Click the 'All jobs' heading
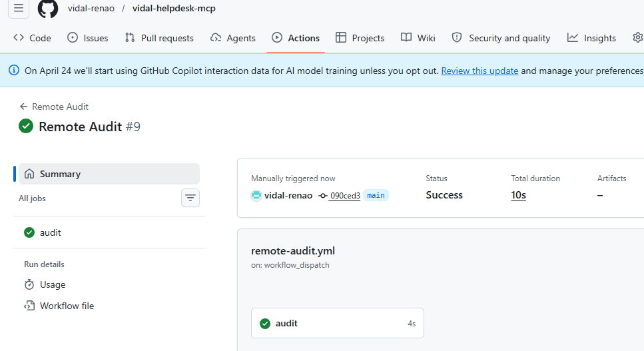 pyautogui.click(x=32, y=198)
